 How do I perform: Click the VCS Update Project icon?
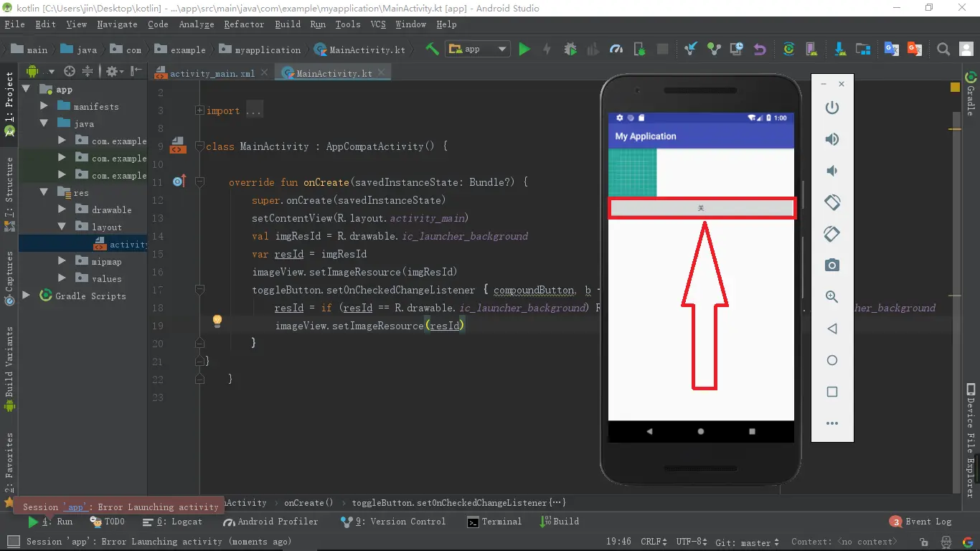pyautogui.click(x=691, y=49)
